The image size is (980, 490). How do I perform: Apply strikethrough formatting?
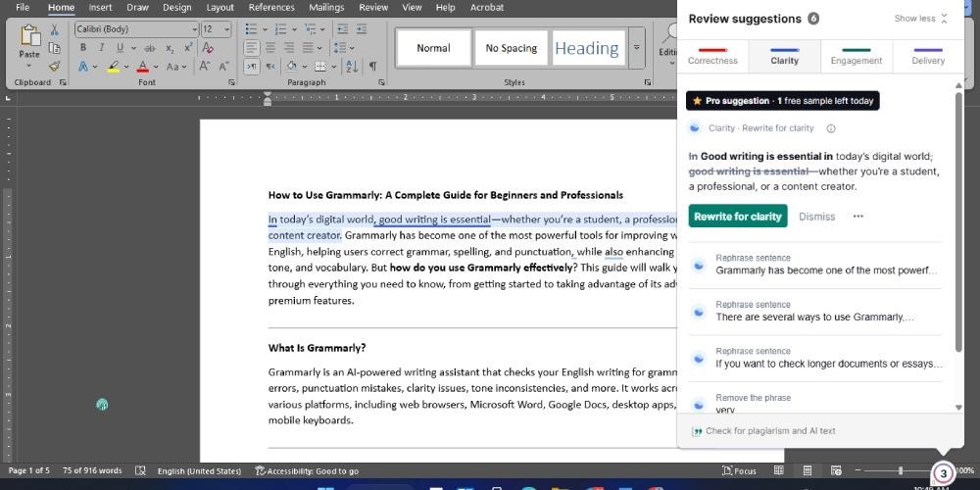(x=150, y=48)
